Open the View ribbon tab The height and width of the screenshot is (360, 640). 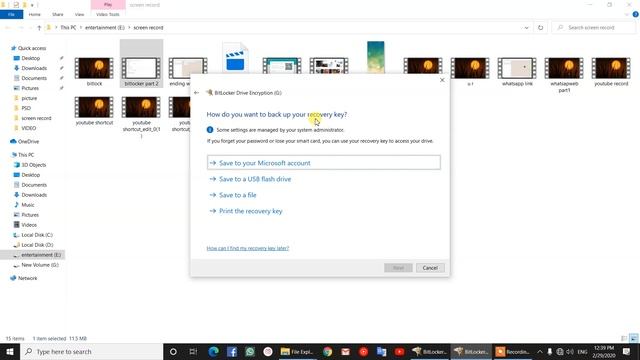(x=79, y=14)
